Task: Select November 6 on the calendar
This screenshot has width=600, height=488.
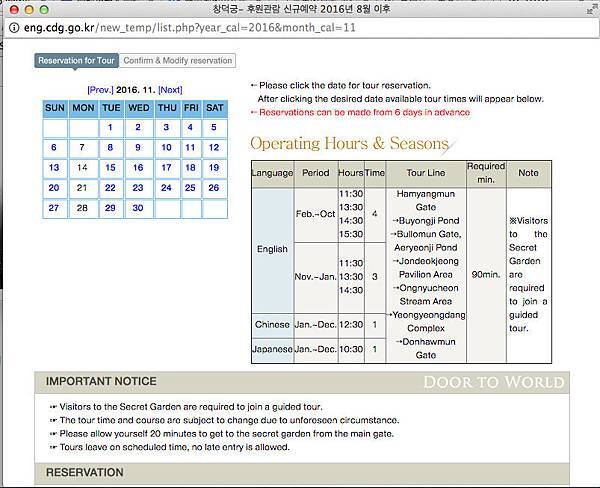Action: coord(54,147)
